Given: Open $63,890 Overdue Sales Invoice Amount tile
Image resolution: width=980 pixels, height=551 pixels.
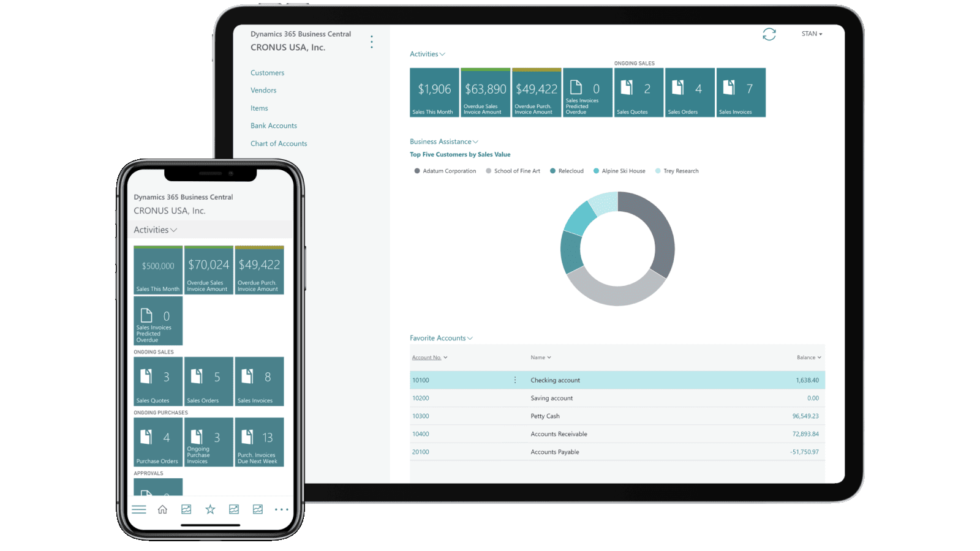Looking at the screenshot, I should pyautogui.click(x=485, y=92).
